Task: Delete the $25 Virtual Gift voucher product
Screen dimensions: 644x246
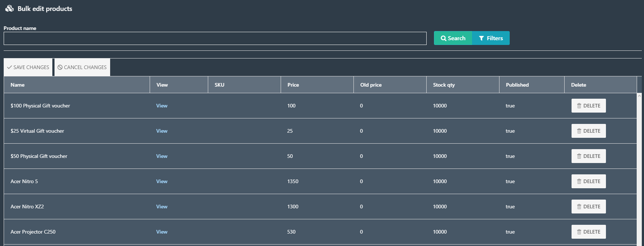Action: coord(588,131)
